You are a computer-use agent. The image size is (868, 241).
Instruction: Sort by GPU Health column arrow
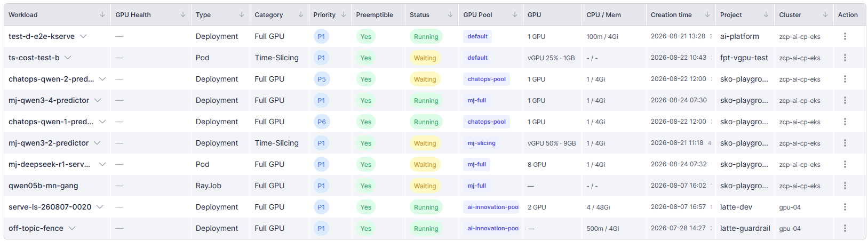coord(183,15)
